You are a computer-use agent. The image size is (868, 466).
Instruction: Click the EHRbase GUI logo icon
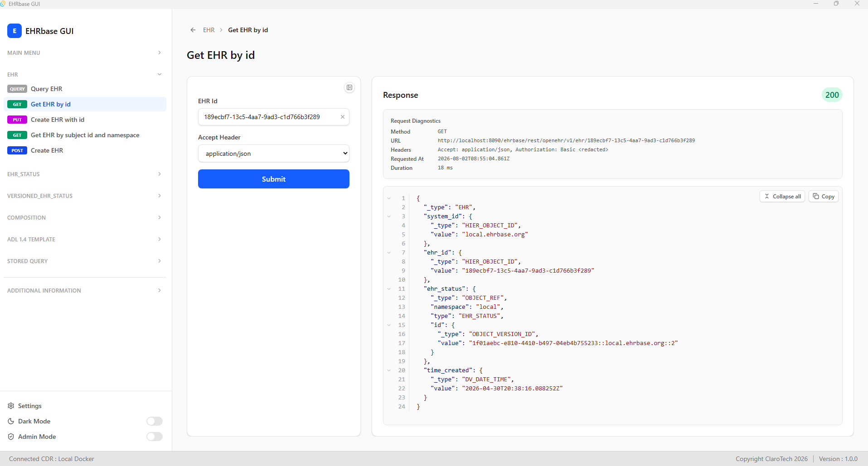pos(15,31)
